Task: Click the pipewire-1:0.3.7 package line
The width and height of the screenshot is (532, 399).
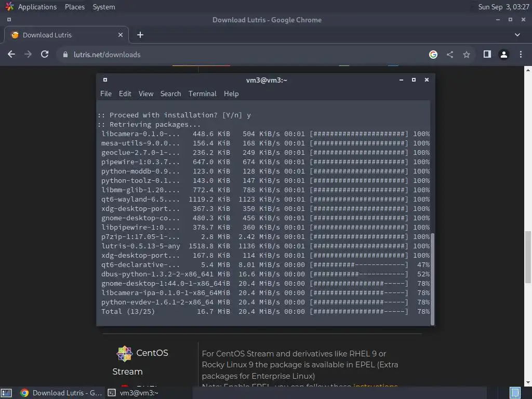Action: (265, 162)
